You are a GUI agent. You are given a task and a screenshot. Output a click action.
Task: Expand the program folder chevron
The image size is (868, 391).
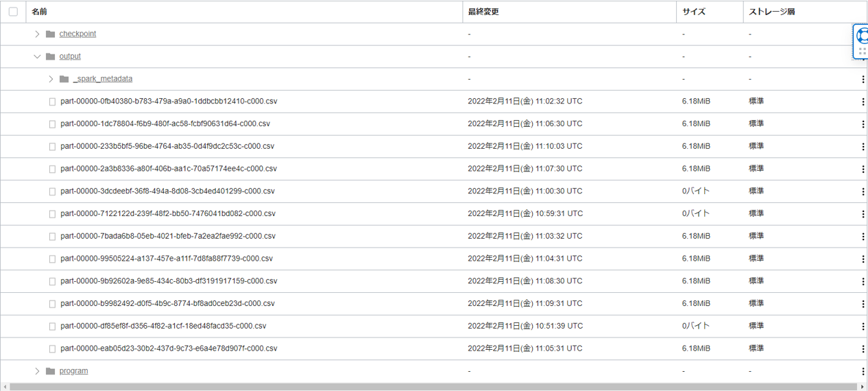(37, 371)
